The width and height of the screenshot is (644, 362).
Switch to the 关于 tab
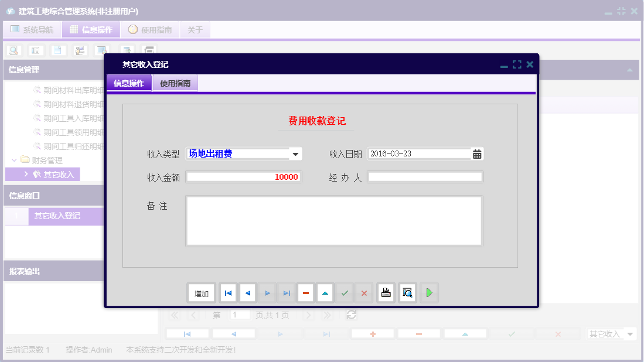[195, 29]
